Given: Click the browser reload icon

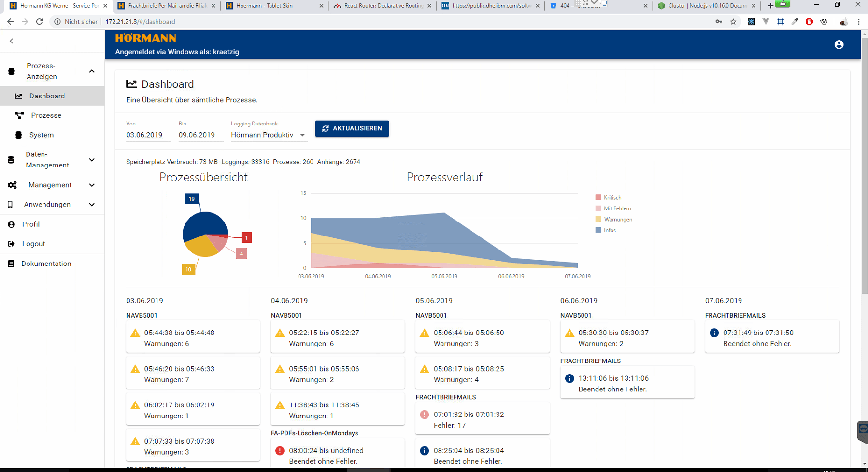Looking at the screenshot, I should (40, 21).
